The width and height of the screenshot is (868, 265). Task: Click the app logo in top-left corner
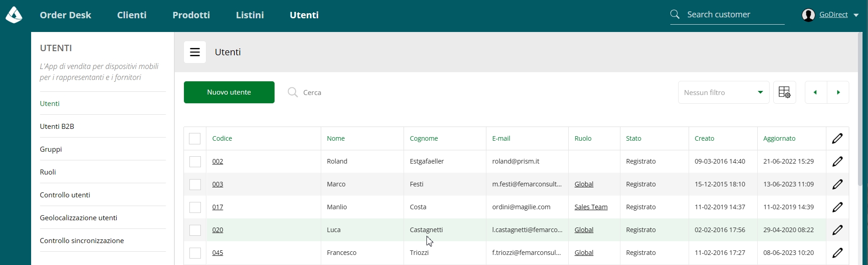tap(14, 15)
